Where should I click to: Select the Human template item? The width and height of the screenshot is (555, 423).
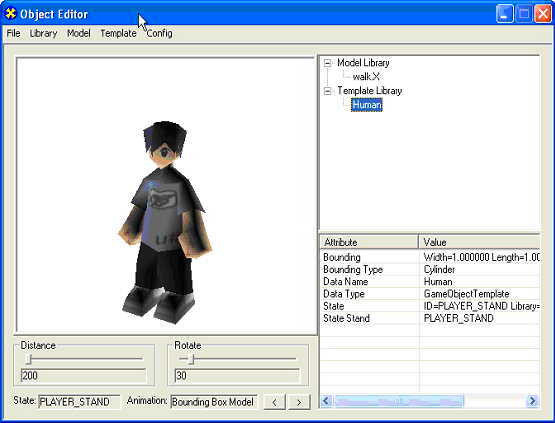tap(367, 105)
